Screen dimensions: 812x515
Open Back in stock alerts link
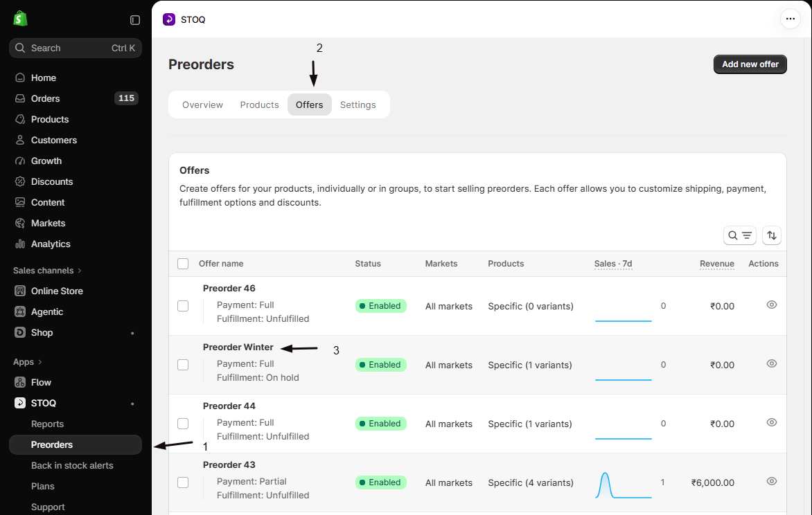pos(72,465)
